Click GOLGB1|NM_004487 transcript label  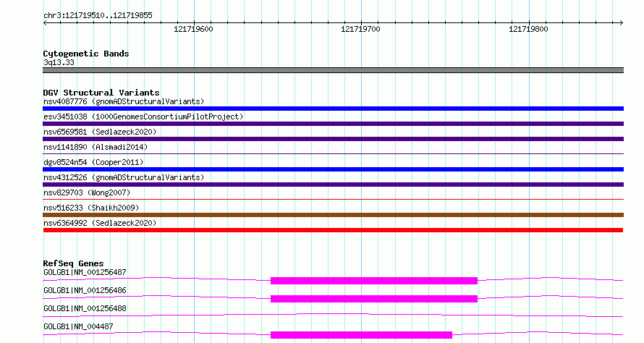[78, 326]
